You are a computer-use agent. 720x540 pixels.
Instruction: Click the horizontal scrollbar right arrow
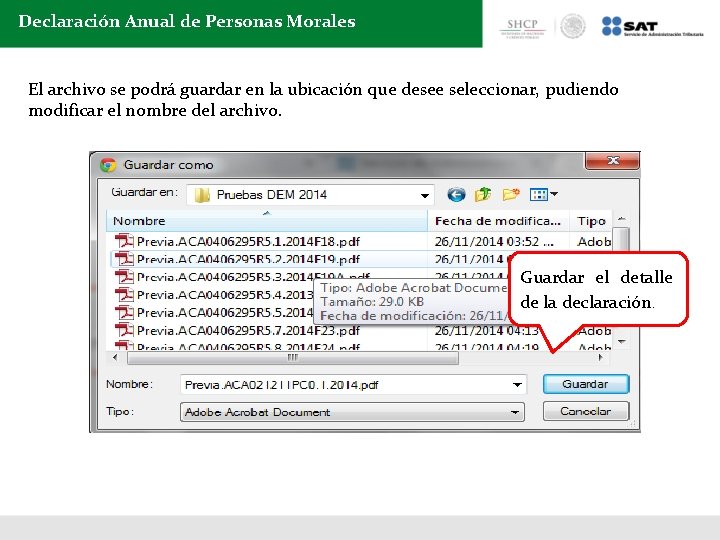601,357
